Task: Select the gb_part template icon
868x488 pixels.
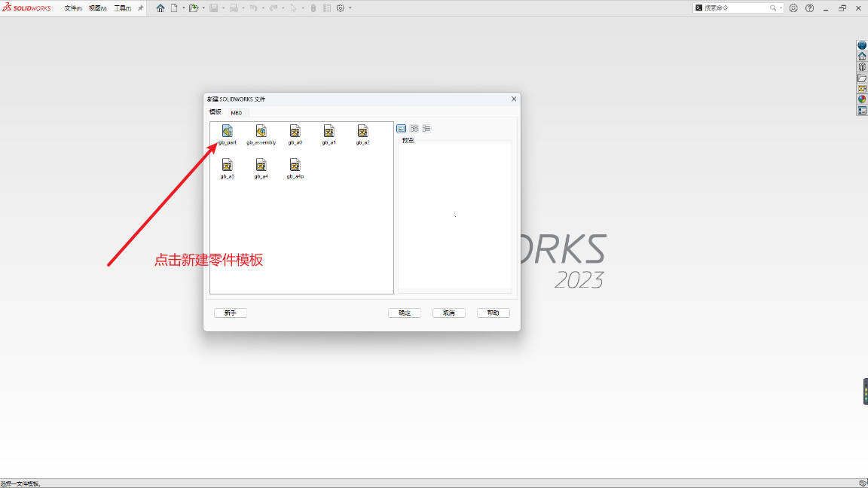Action: click(227, 131)
